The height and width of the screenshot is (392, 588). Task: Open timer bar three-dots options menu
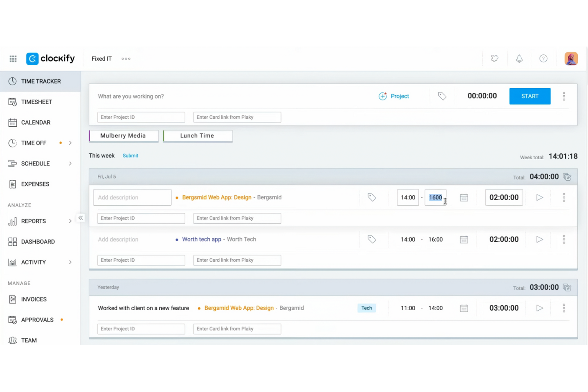[564, 96]
